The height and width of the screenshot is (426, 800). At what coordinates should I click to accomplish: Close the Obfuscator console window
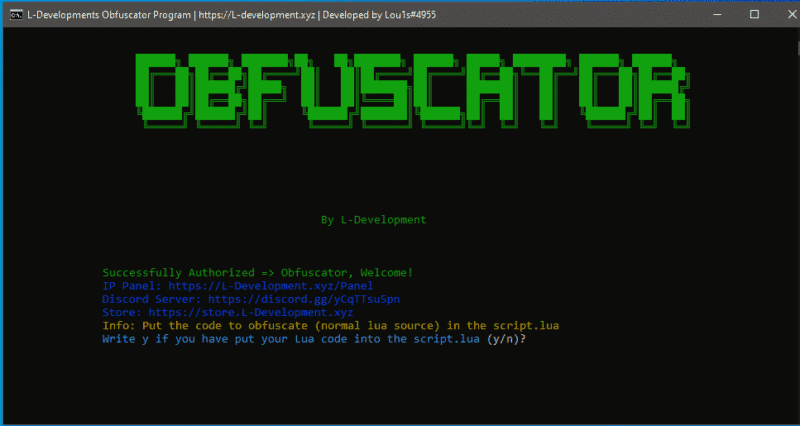[x=792, y=15]
